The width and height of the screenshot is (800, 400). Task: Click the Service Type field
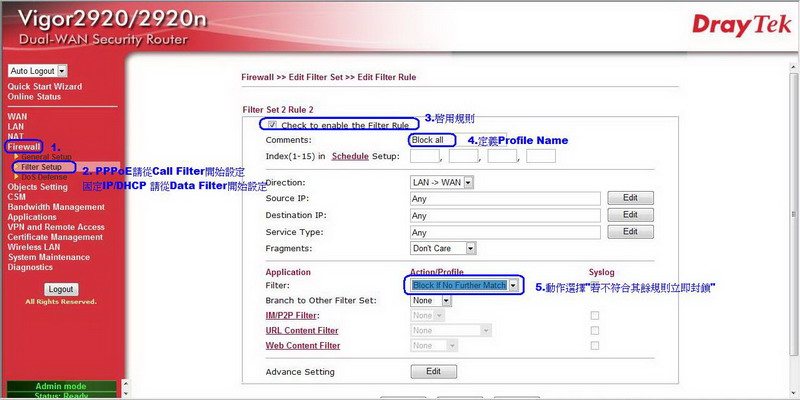pos(505,233)
